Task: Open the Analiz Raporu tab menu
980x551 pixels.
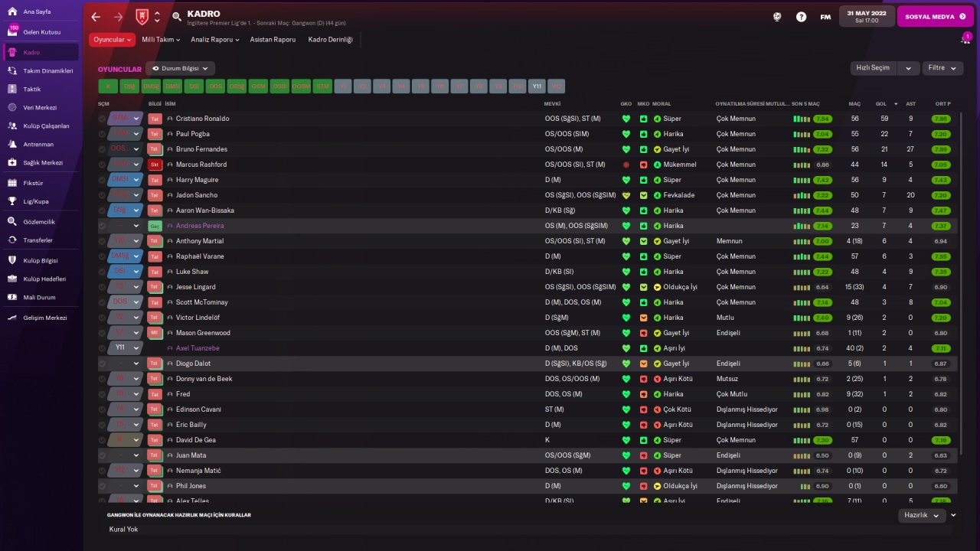Action: (x=215, y=40)
